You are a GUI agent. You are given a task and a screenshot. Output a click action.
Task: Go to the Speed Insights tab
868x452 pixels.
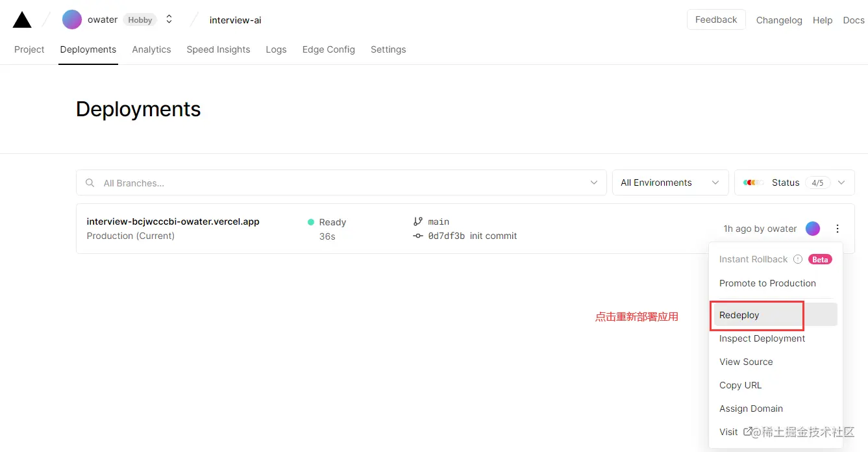coord(218,49)
